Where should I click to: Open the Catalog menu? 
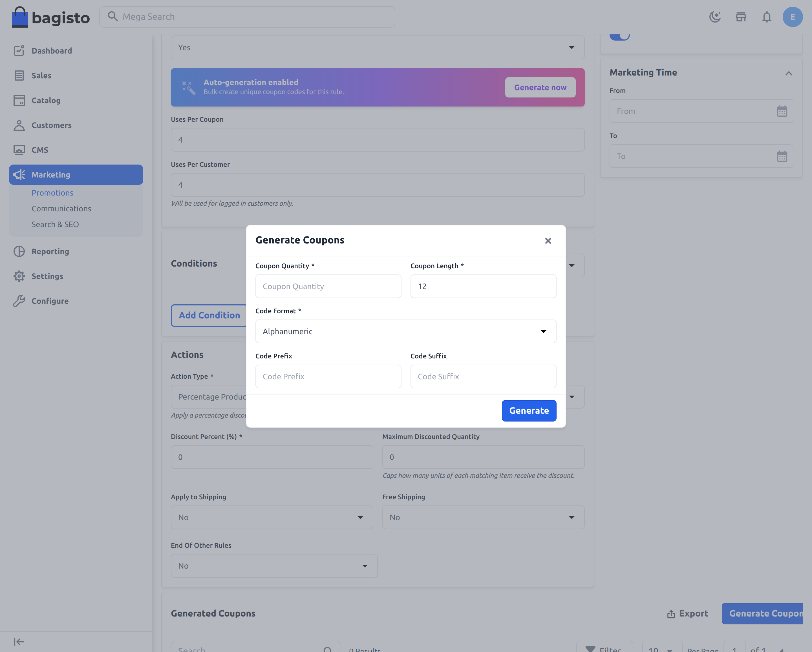[x=76, y=101]
